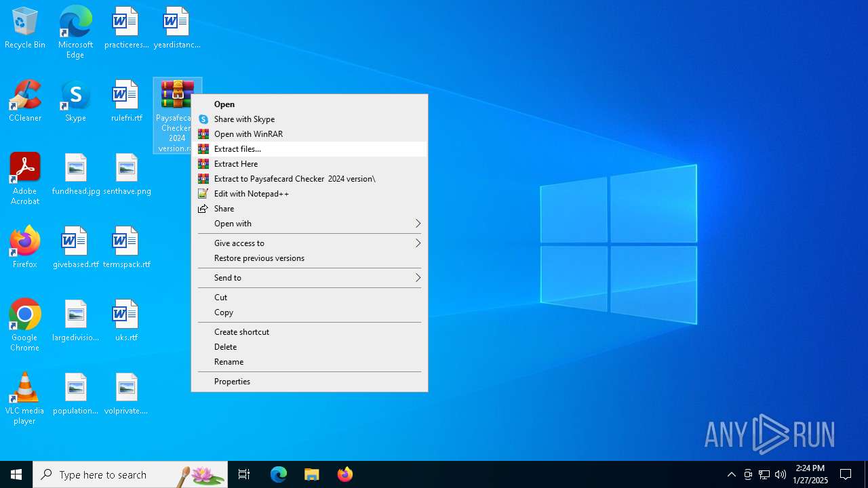The image size is (868, 488).
Task: Choose Share with Skype menu entry
Action: click(309, 119)
